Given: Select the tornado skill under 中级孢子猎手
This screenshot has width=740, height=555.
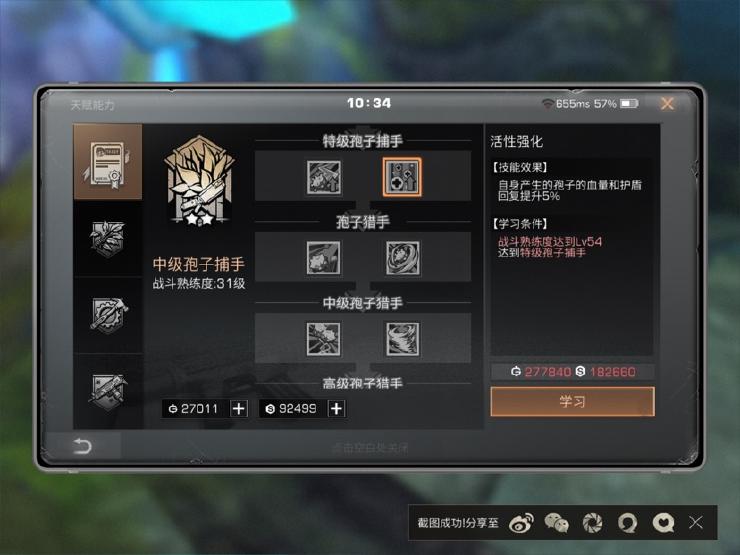Looking at the screenshot, I should tap(403, 339).
